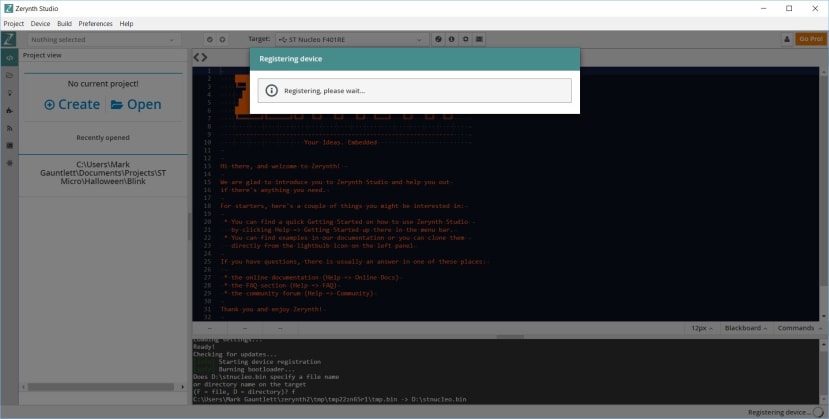Open the Blackboard theme dropdown
The width and height of the screenshot is (829, 419).
click(x=746, y=328)
